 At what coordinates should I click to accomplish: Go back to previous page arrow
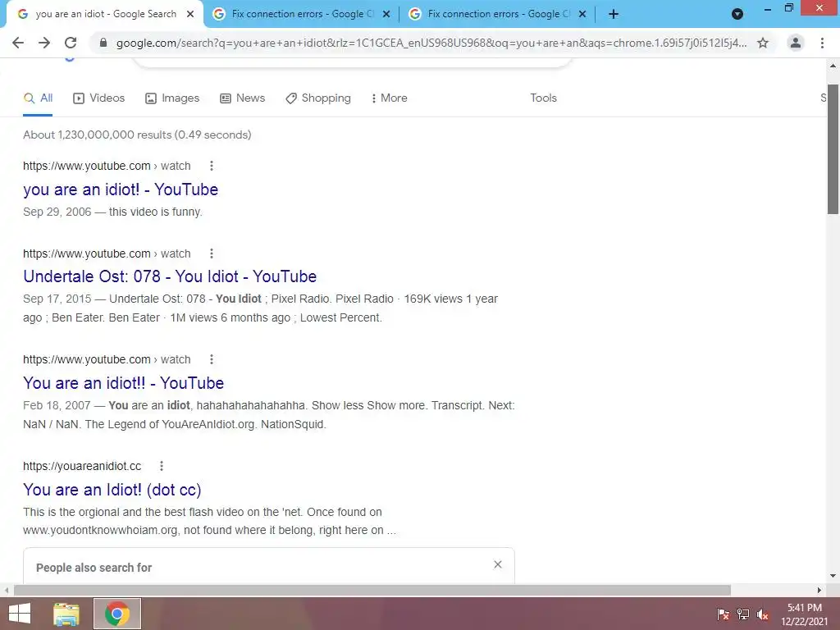click(x=18, y=43)
